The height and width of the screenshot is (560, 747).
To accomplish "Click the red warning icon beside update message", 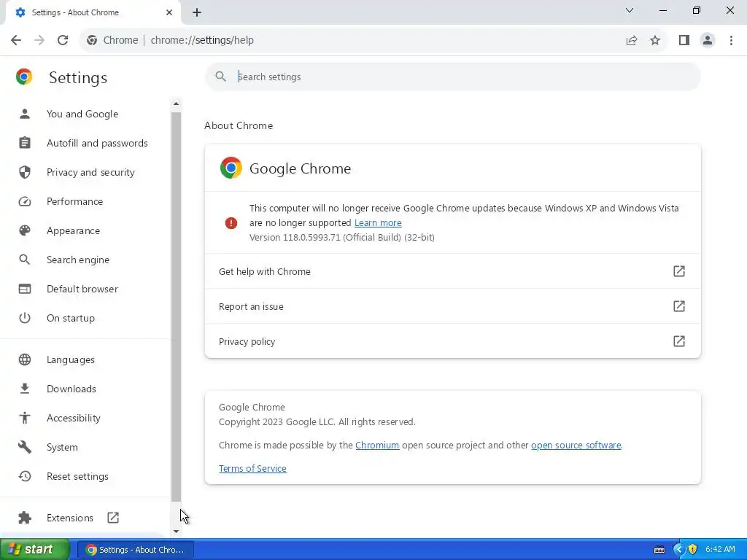I will 231,223.
